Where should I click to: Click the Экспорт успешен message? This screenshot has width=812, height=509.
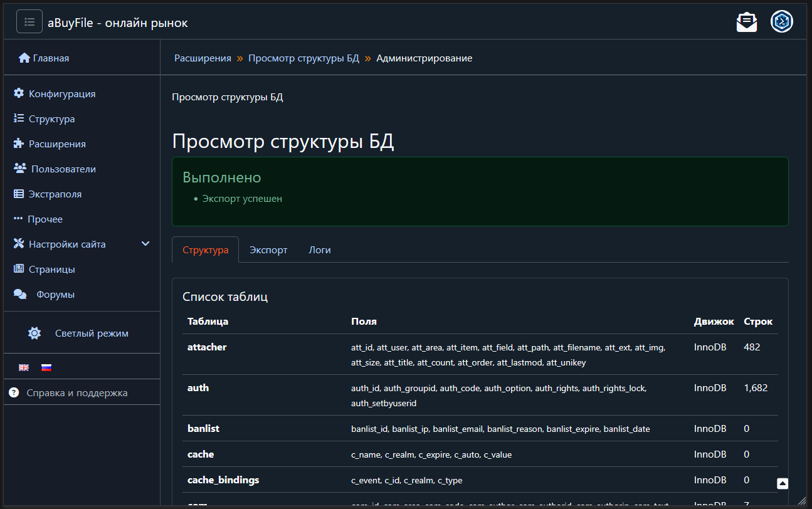coord(242,198)
